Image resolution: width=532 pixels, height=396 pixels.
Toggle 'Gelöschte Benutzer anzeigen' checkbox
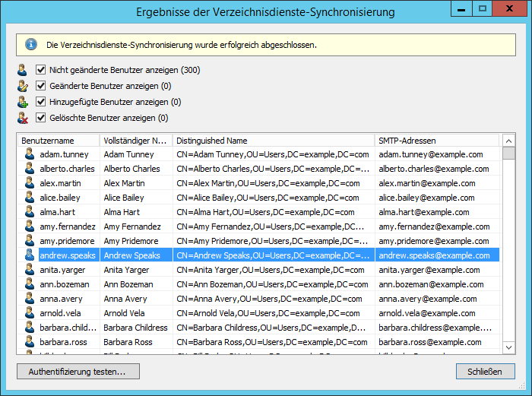coord(41,118)
